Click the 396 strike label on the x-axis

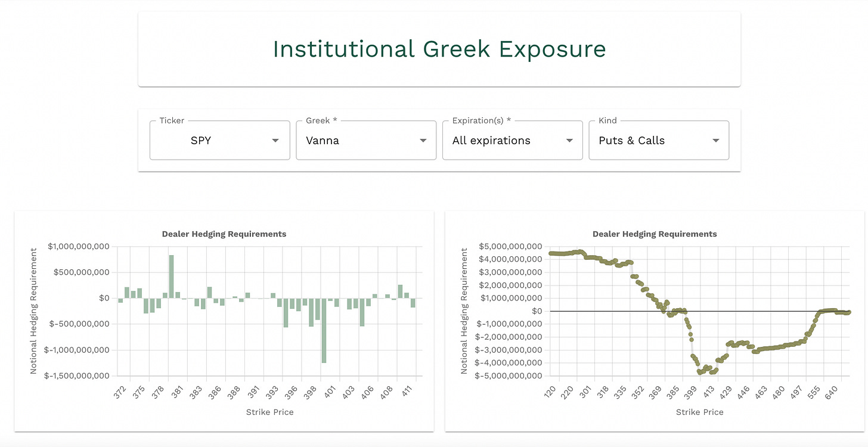(x=292, y=392)
